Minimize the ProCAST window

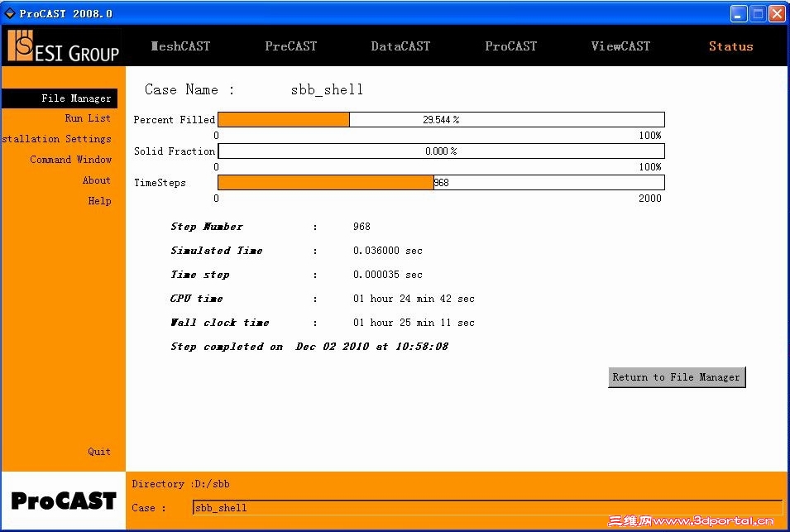(x=739, y=13)
